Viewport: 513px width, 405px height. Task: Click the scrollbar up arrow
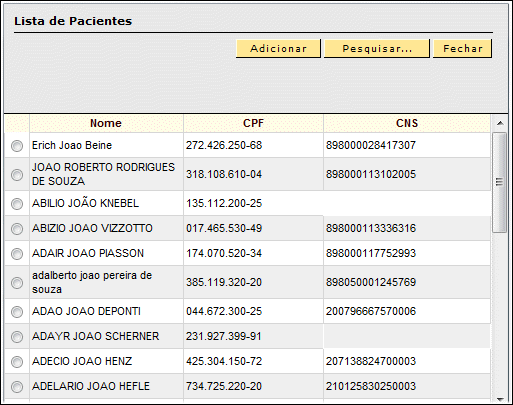[x=500, y=123]
